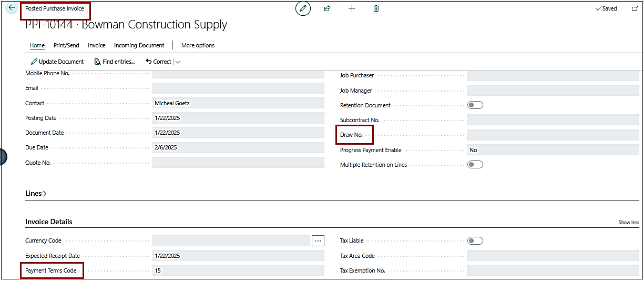
Task: Open page in new window icon
Action: (x=634, y=8)
